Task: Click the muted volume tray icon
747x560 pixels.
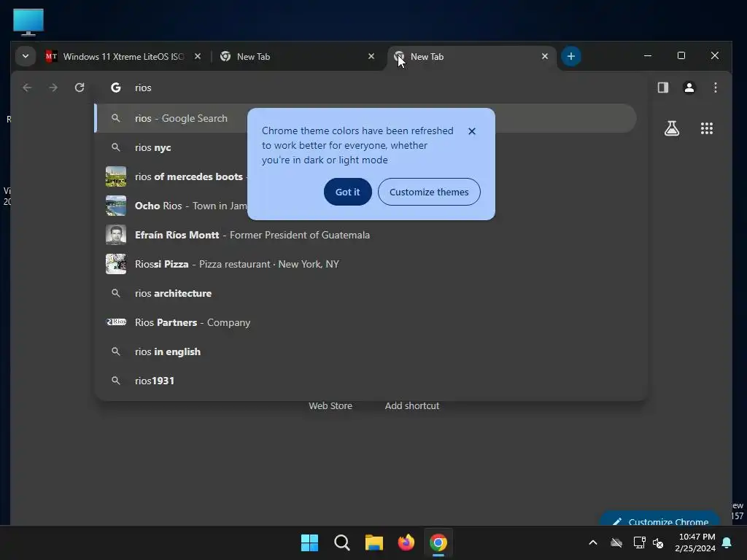Action: coord(658,542)
